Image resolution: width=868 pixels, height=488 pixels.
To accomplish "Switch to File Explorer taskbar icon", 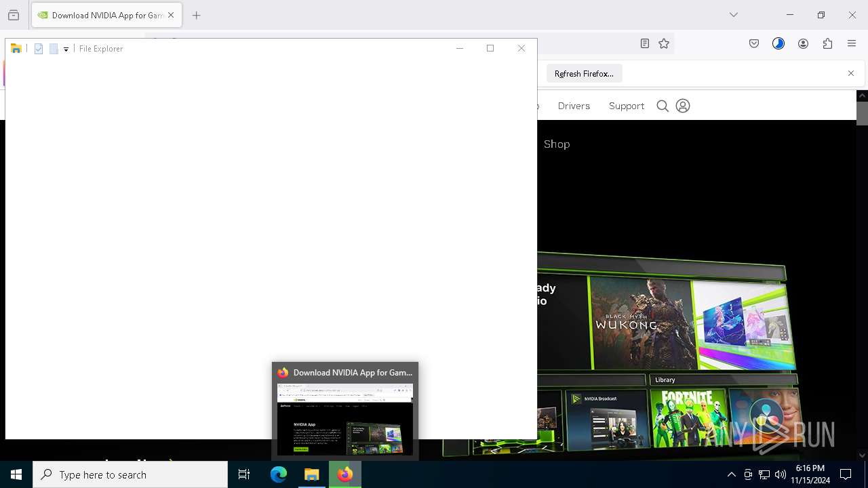I will [x=312, y=474].
